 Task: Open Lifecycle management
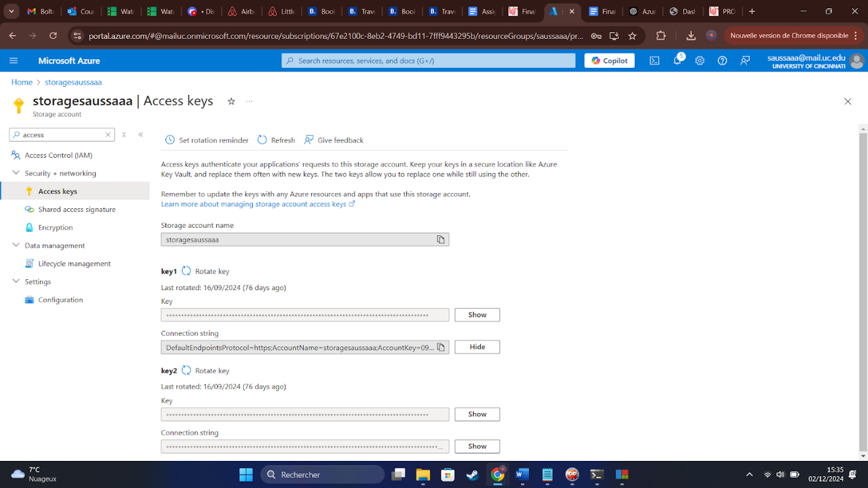[74, 263]
